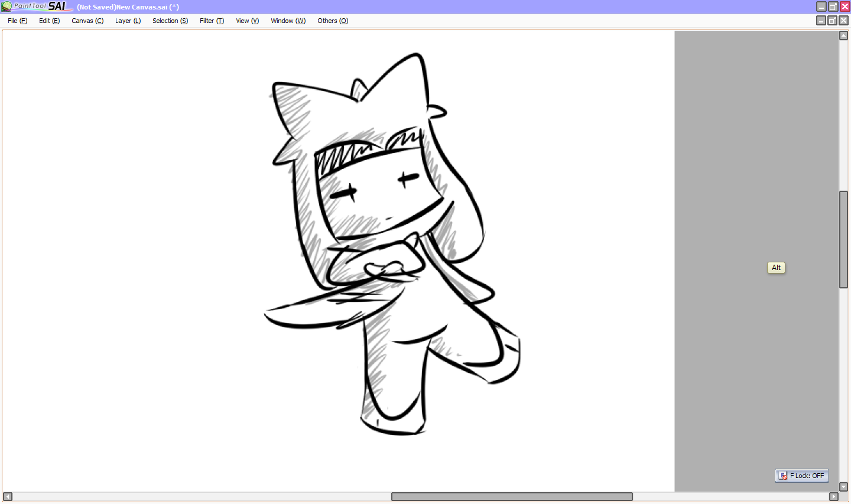Screen dimensions: 851x504
Task: Restore down the inner canvas document window
Action: pyautogui.click(x=832, y=21)
